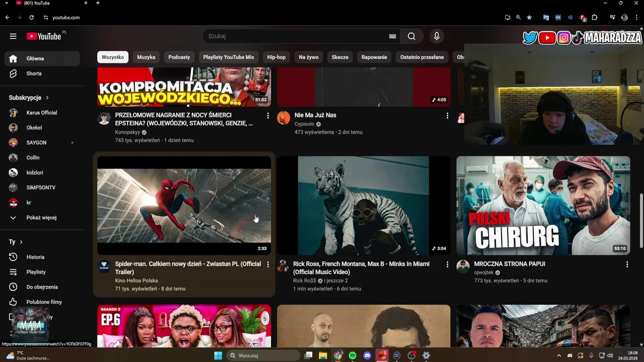Open Collin channel subscription
The image size is (644, 362).
(x=42, y=157)
